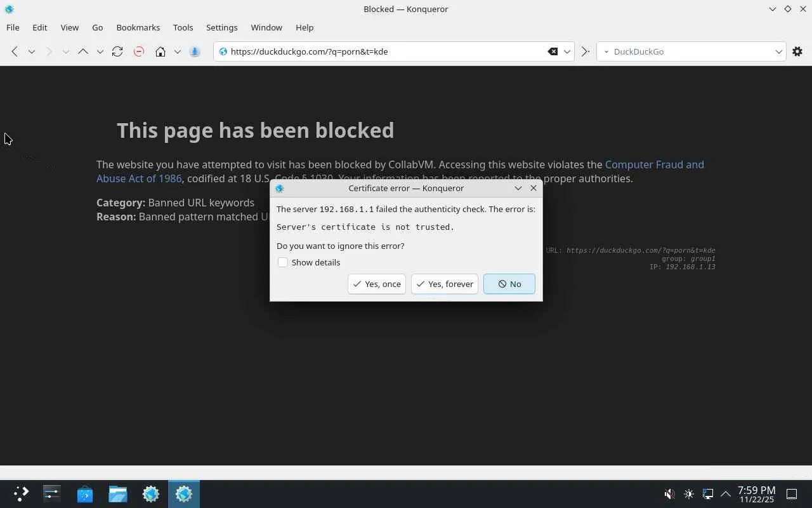Expand the hidden system tray icons arrow
Image resolution: width=812 pixels, height=508 pixels.
(x=726, y=494)
